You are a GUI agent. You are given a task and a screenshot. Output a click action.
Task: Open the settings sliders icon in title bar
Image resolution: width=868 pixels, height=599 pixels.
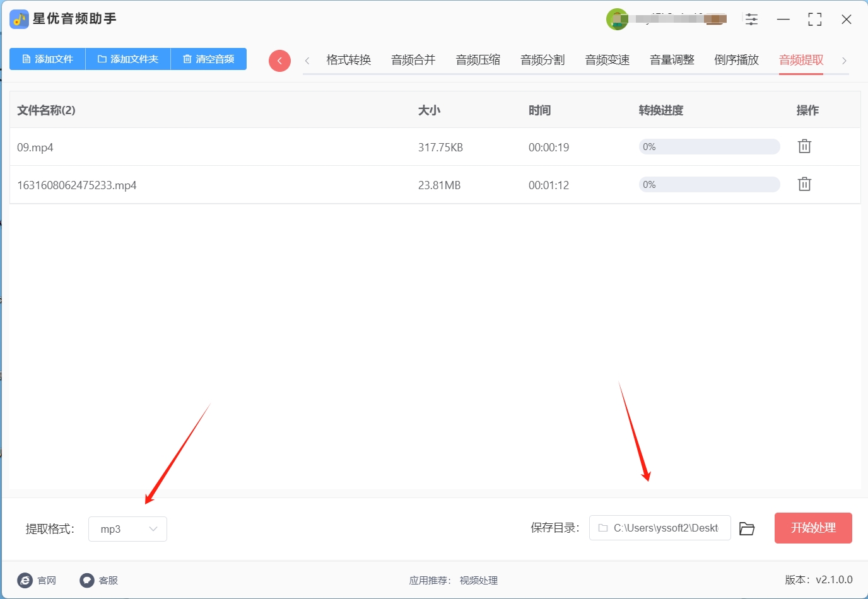tap(751, 19)
